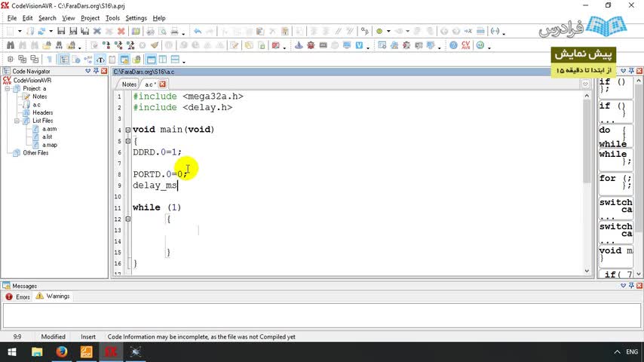
Task: Toggle the single-window editor layout button
Action: click(151, 60)
